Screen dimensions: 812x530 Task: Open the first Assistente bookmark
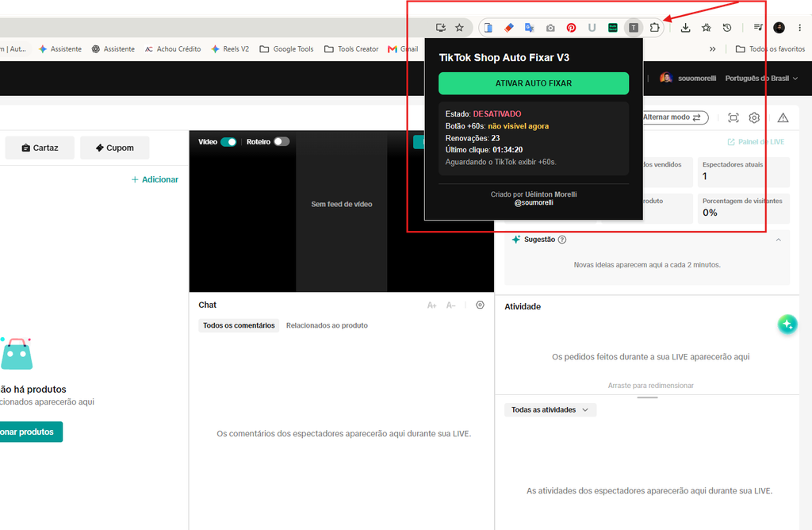(60, 48)
